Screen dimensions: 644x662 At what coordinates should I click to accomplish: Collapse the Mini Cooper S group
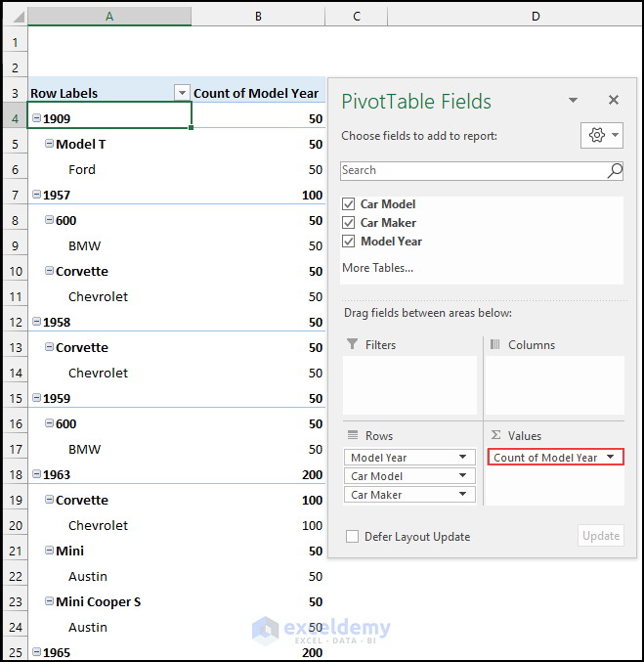(50, 601)
